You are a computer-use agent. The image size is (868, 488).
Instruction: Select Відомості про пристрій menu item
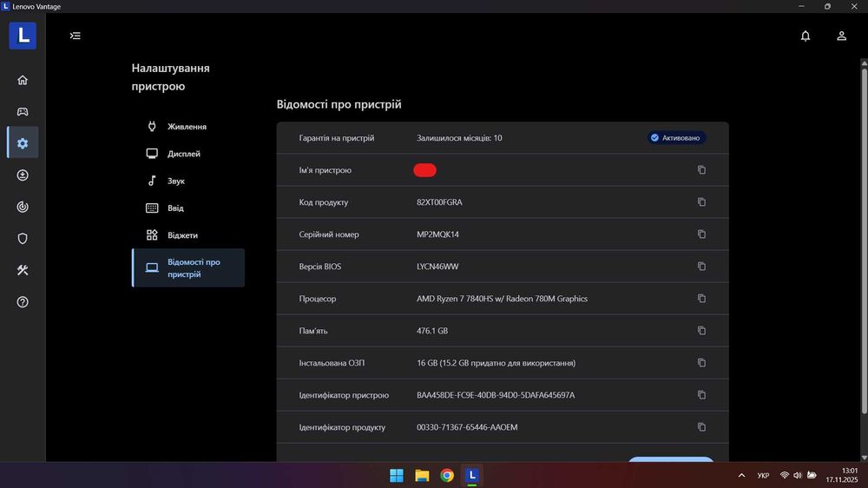pos(188,268)
